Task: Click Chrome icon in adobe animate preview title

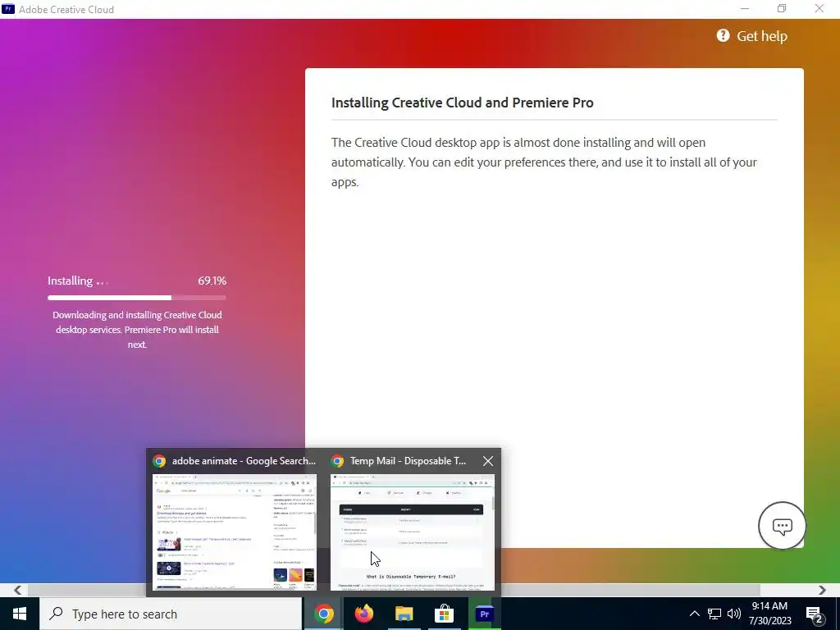Action: point(159,461)
